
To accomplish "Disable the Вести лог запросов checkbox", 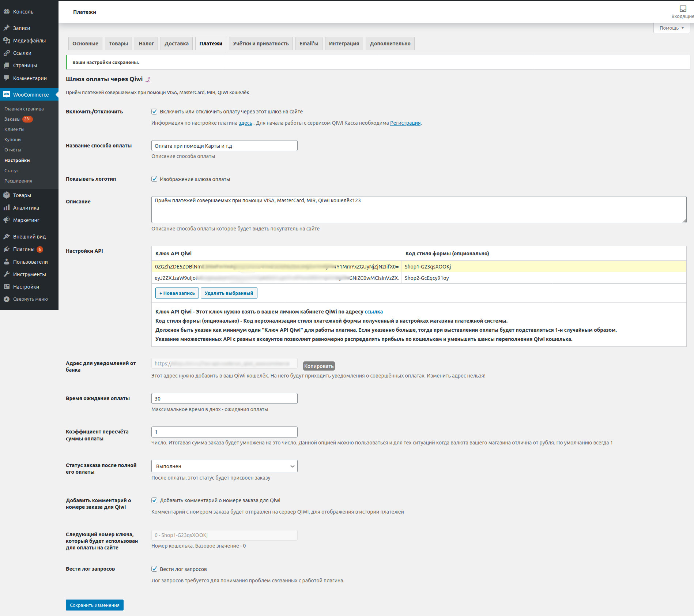I will (x=155, y=569).
